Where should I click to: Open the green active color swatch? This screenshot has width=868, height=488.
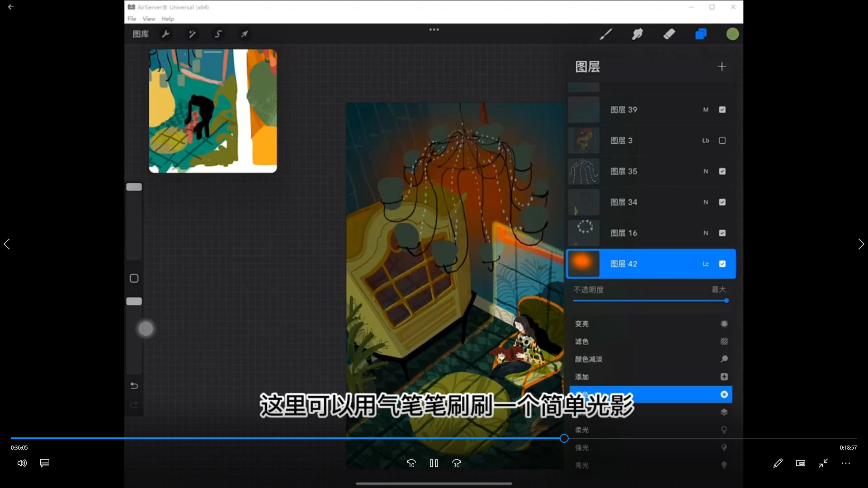[732, 34]
